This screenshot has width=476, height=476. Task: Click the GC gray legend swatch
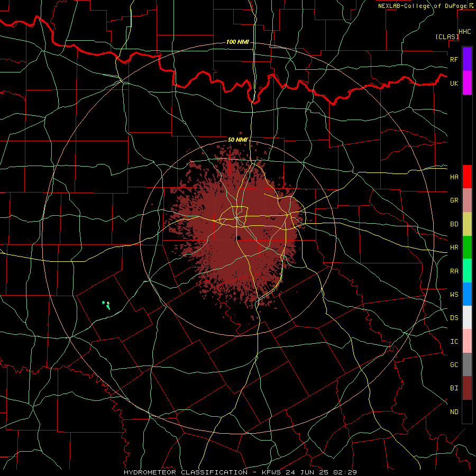(467, 364)
